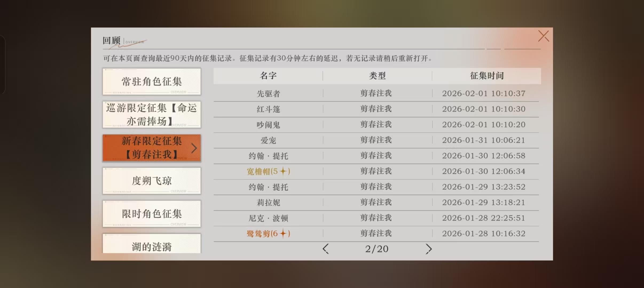Viewport: 644px width, 288px height.
Task: Click the page indicator 2/20
Action: pyautogui.click(x=376, y=249)
